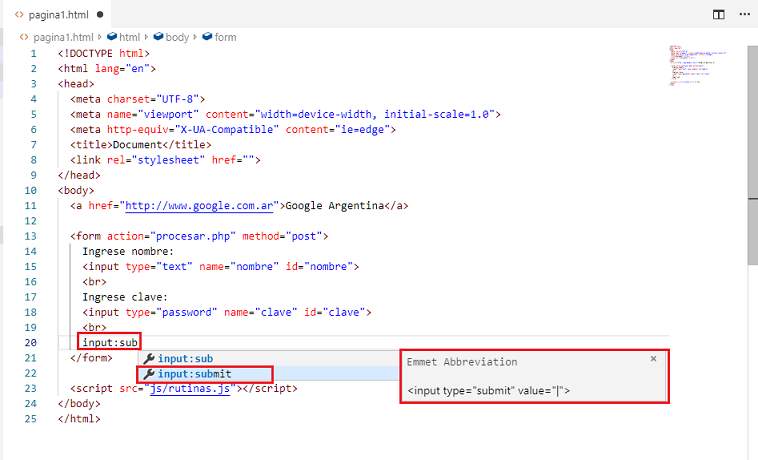This screenshot has width=758, height=460.
Task: Click the code minimap preview
Action: click(x=698, y=65)
